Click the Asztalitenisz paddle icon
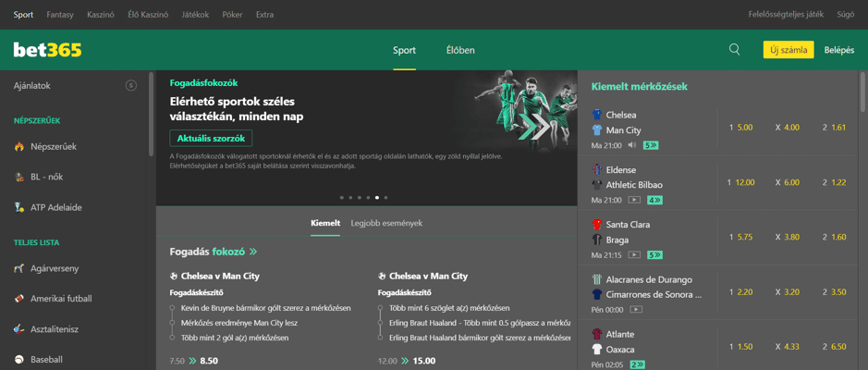The image size is (868, 370). [19, 329]
